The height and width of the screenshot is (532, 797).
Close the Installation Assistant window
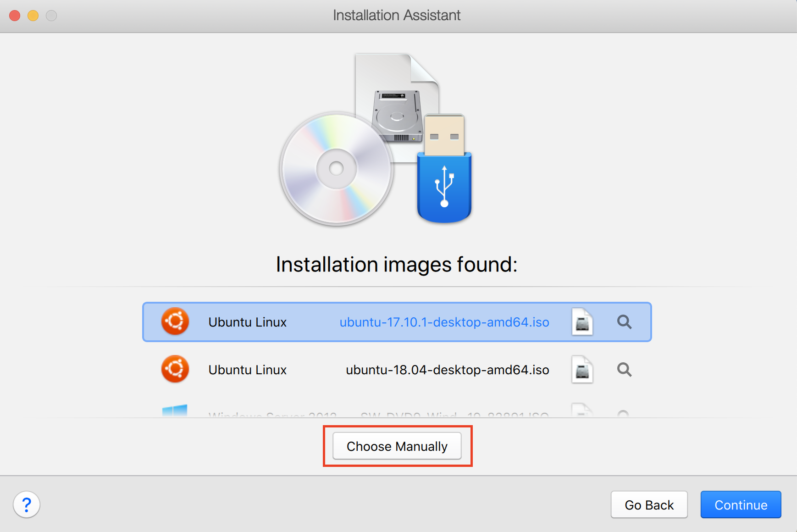click(x=15, y=16)
